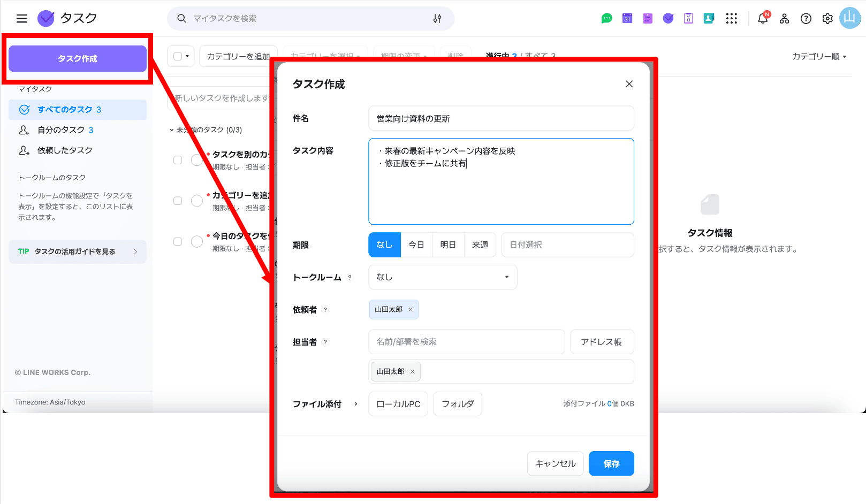Expand the select-all checkbox dropdown arrow

click(186, 56)
